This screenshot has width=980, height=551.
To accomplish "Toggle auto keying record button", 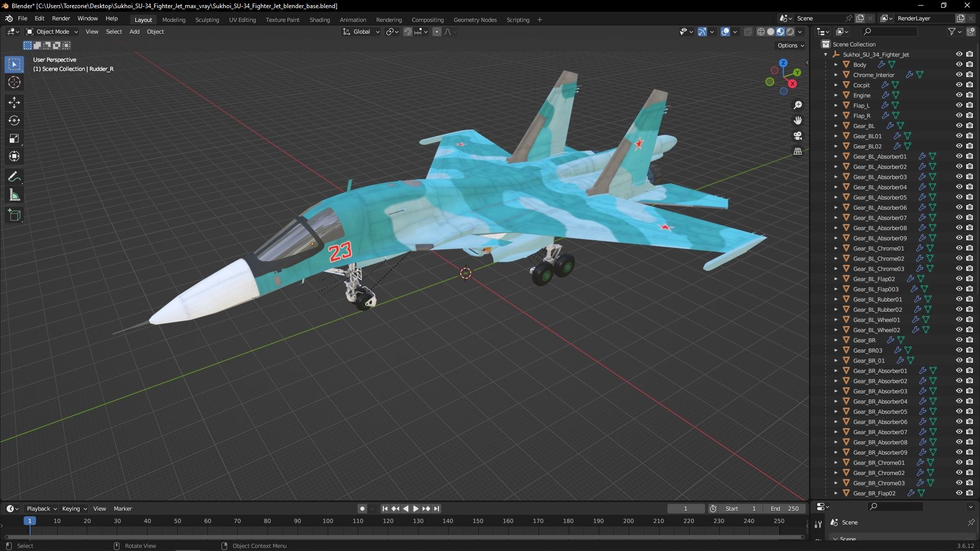I will [x=362, y=509].
